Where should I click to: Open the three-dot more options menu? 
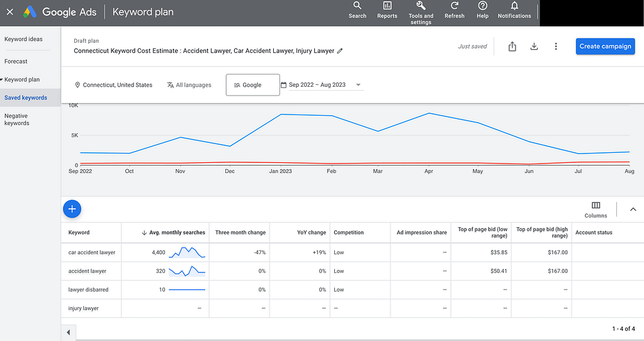556,47
